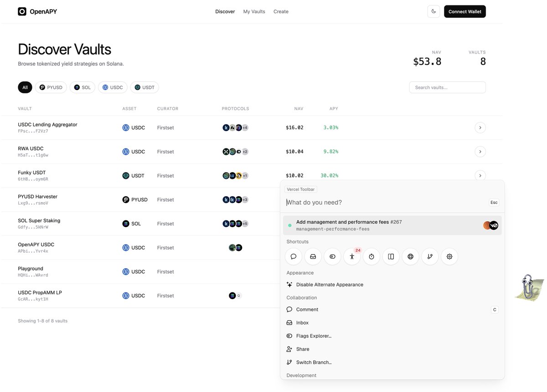Click the 30.02% APY value
The image size is (547, 392).
coord(329,176)
